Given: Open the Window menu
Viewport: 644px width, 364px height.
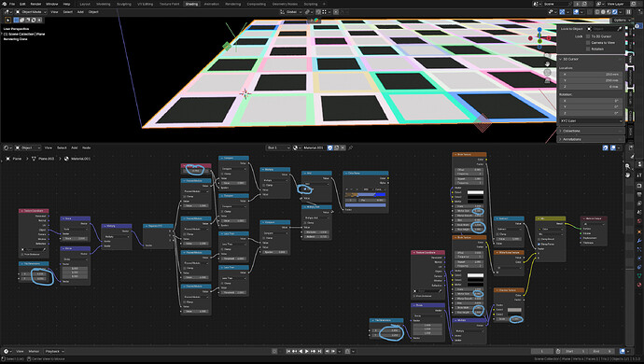Looking at the screenshot, I should [x=51, y=4].
